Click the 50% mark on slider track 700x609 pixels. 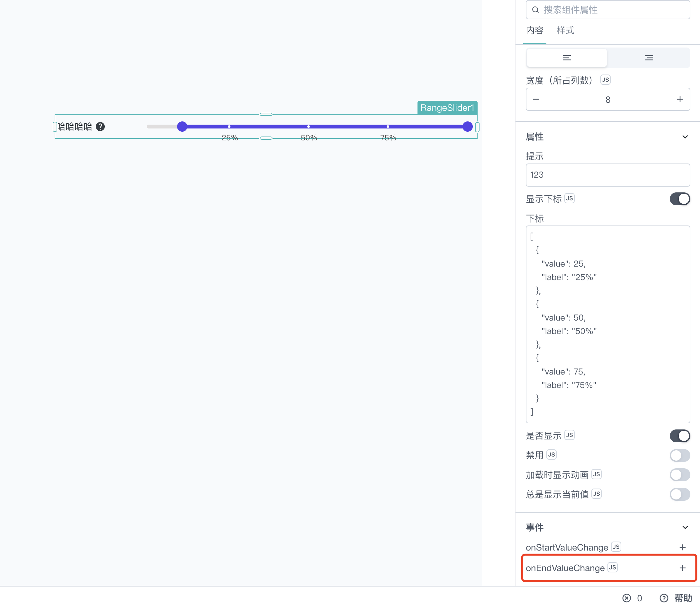pos(308,127)
